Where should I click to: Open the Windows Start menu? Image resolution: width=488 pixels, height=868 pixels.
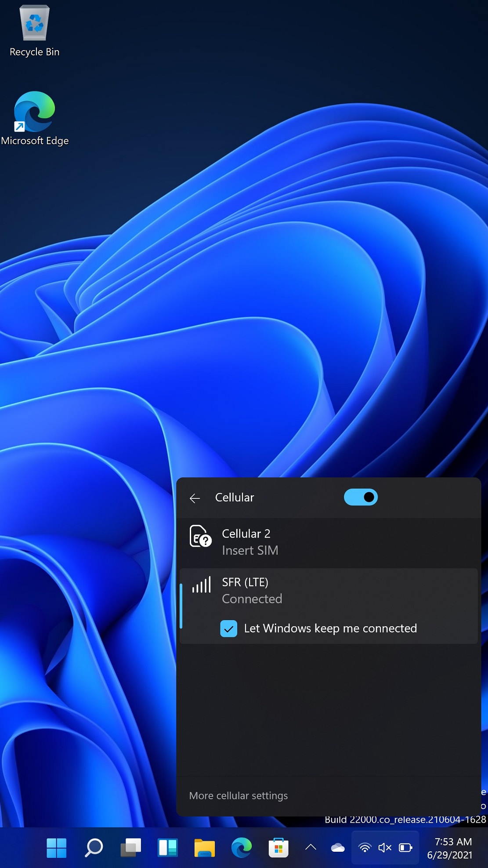pos(56,848)
